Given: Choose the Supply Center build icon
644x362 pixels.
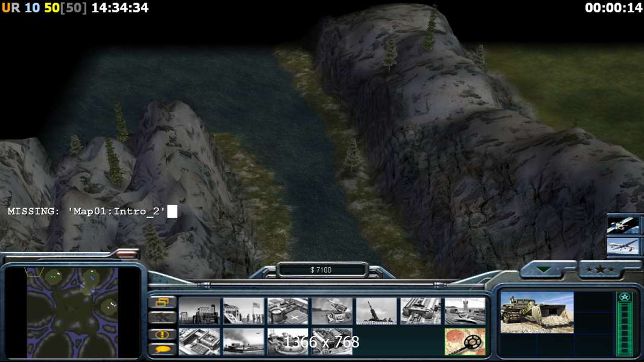Looking at the screenshot, I should pyautogui.click(x=288, y=311).
